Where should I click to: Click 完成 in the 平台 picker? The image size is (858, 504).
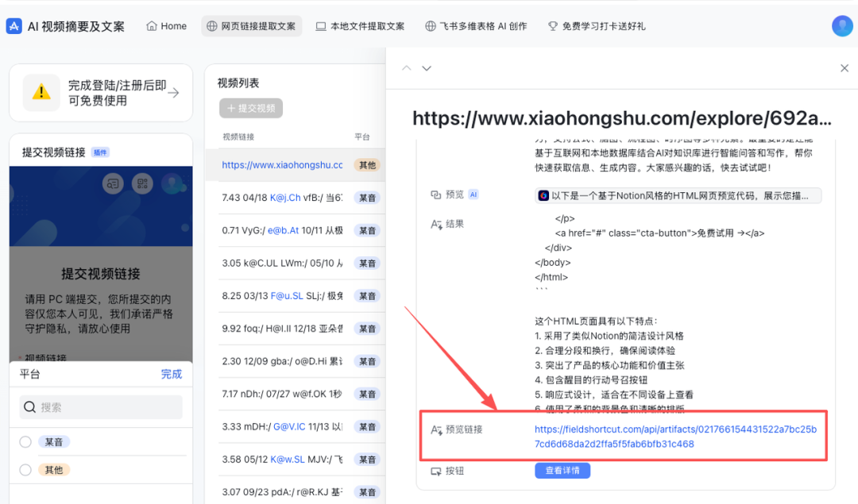[x=172, y=375]
